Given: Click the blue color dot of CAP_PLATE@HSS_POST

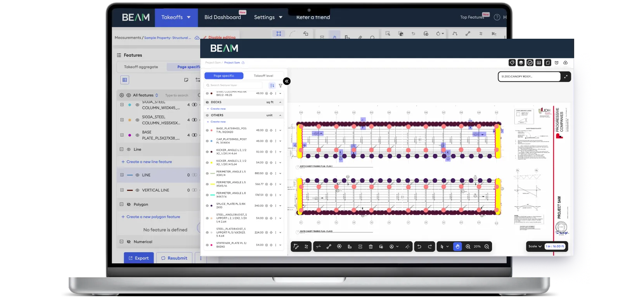Looking at the screenshot, I should click(211, 141).
